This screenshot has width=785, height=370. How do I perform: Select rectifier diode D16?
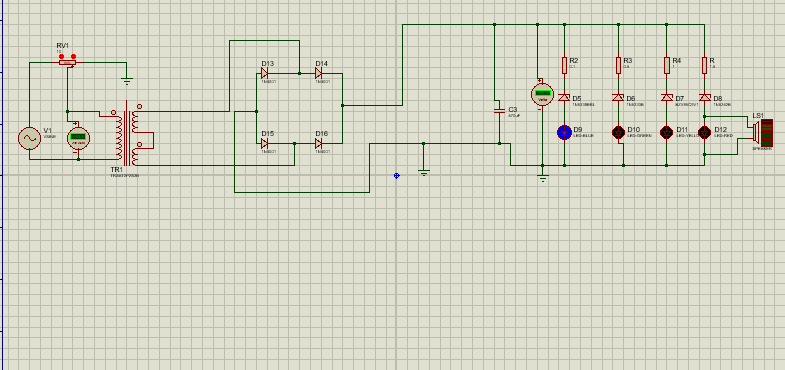pyautogui.click(x=318, y=144)
